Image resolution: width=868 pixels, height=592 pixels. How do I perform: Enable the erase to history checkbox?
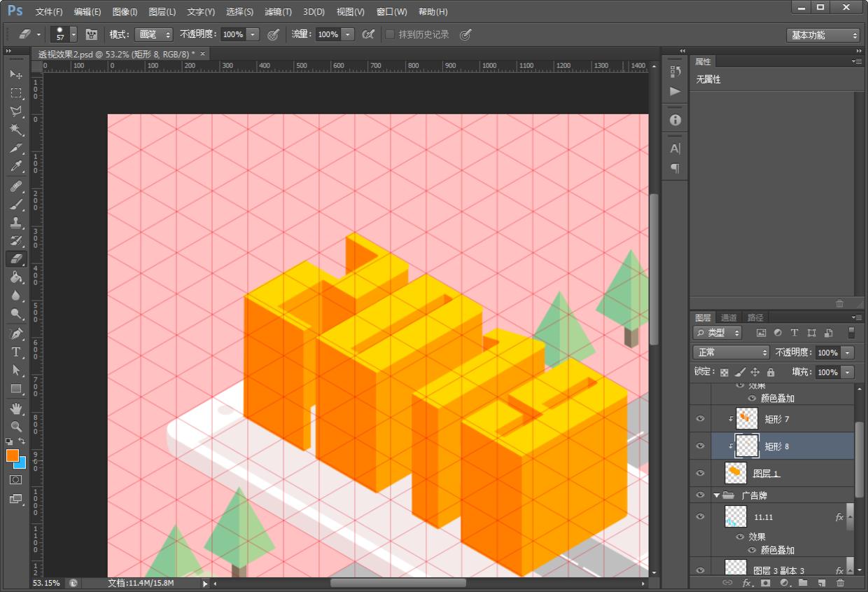pos(390,34)
